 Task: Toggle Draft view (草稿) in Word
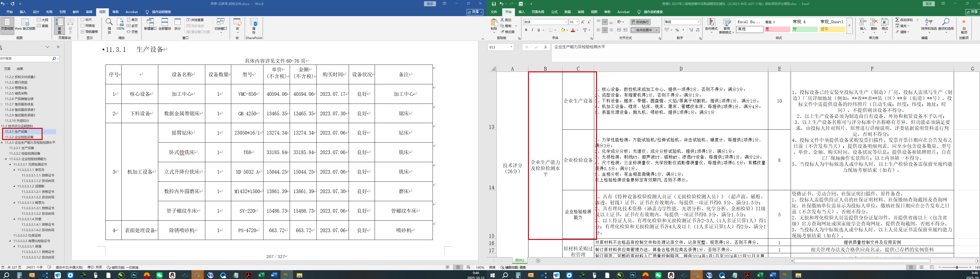coord(43,26)
